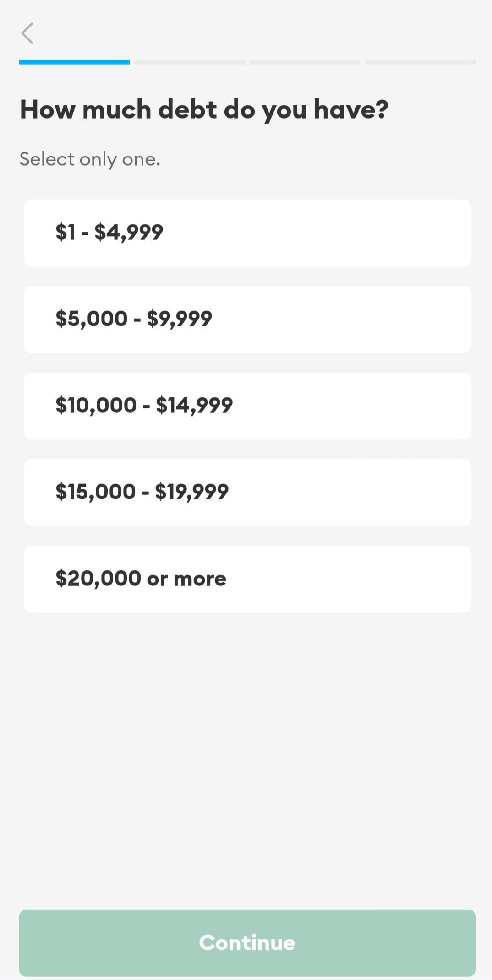Screen dimensions: 492x980
Task: Choose the $20,000 or more option
Action: coord(247,579)
